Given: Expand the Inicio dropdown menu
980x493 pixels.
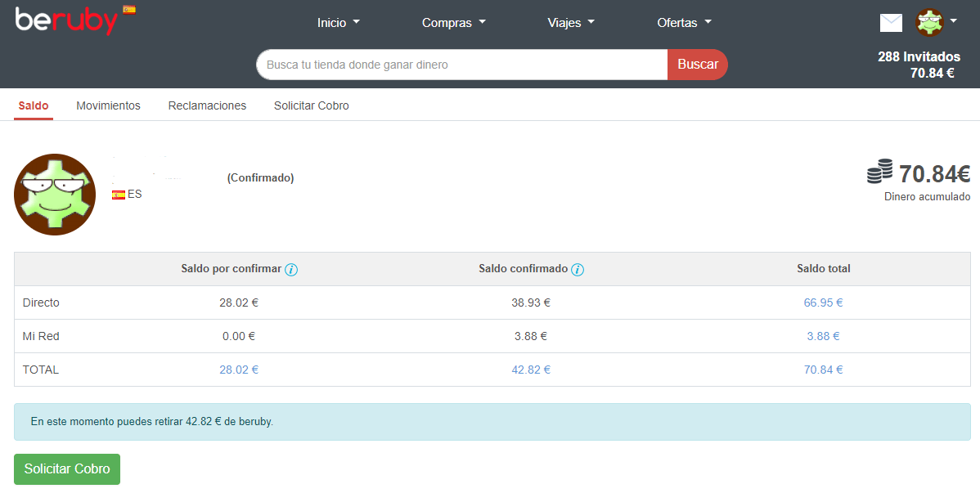Looking at the screenshot, I should pos(338,23).
